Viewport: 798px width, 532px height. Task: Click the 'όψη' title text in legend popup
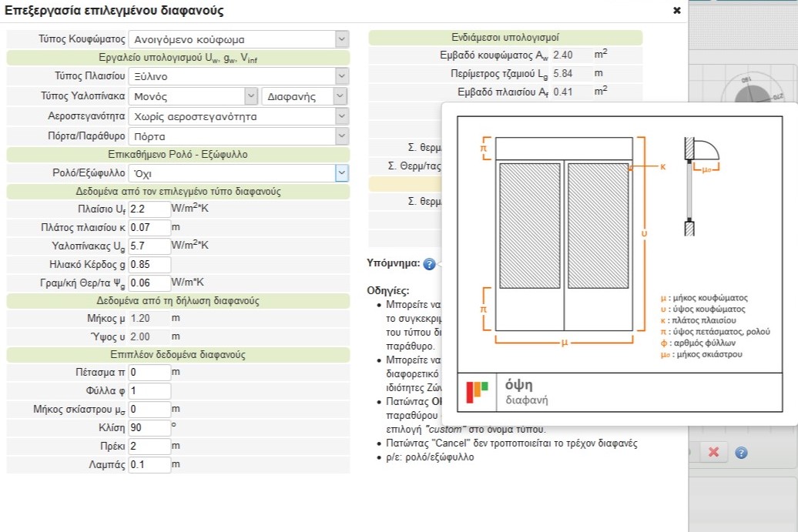pyautogui.click(x=518, y=384)
